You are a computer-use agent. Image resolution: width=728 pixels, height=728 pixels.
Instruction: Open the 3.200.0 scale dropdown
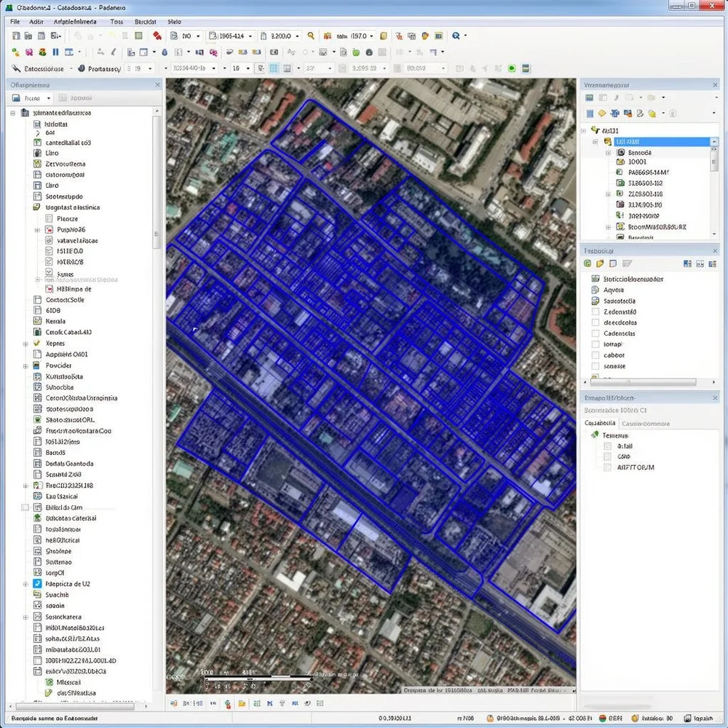(297, 36)
